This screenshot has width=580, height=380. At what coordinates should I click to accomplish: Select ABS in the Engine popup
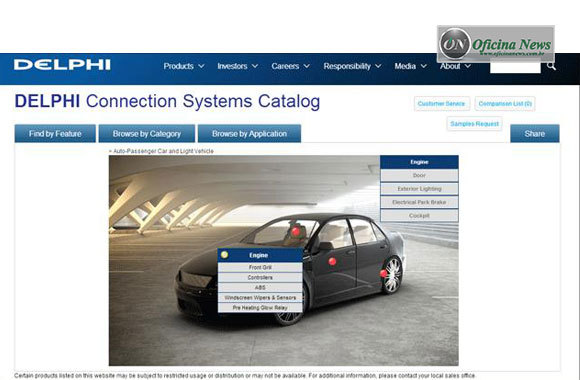(x=260, y=287)
